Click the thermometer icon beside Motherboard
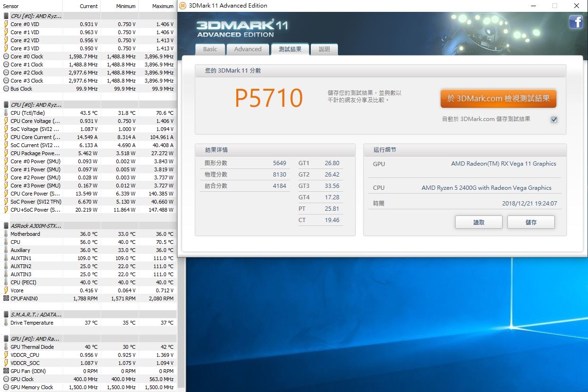This screenshot has height=392, width=588. tap(6, 234)
